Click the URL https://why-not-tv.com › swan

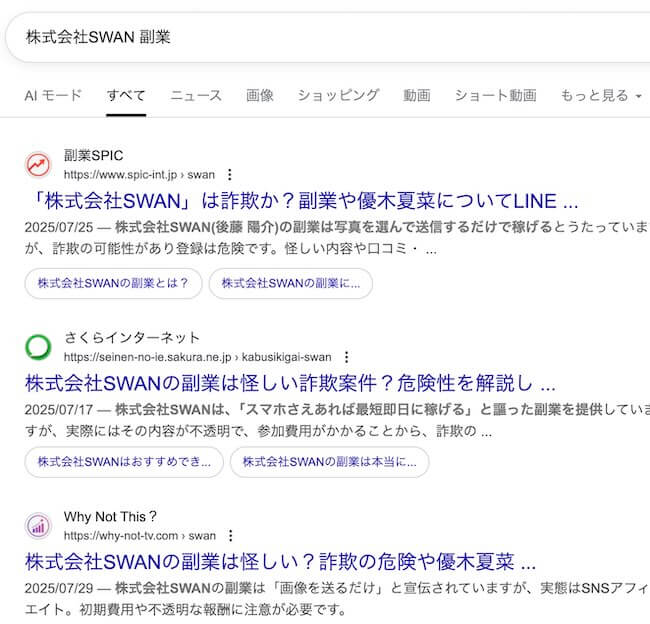click(x=140, y=536)
